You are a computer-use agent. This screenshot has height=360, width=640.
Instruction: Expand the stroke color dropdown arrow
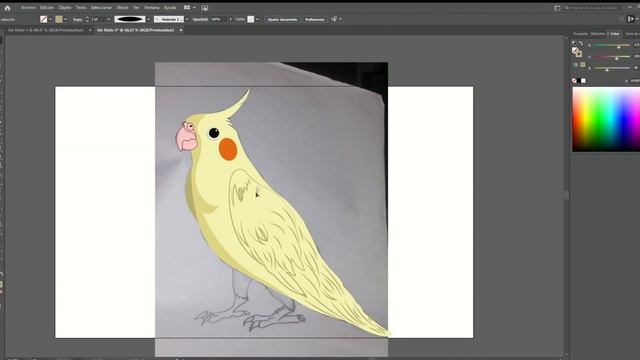pos(65,19)
